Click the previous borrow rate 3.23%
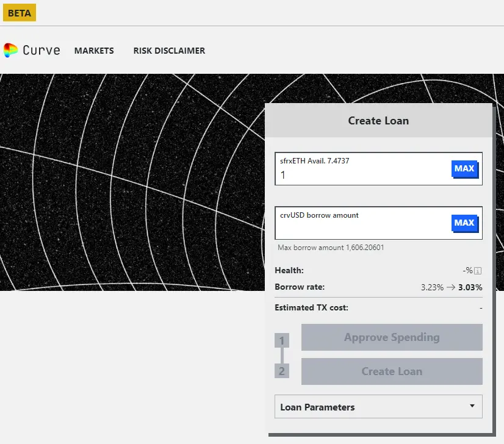The width and height of the screenshot is (504, 444). (x=432, y=287)
